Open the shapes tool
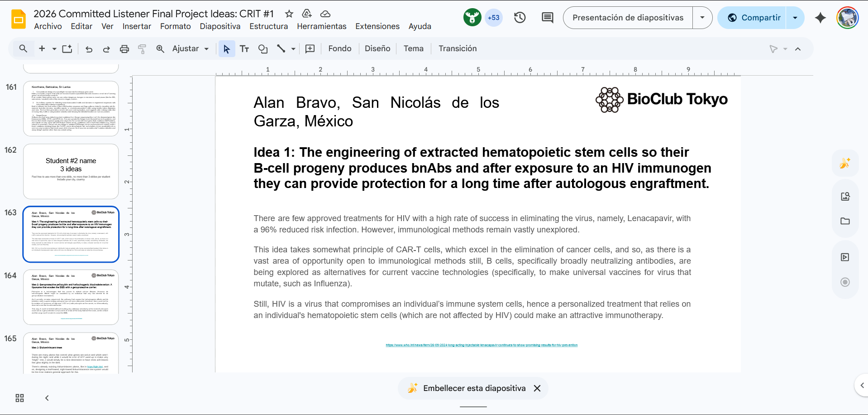Image resolution: width=868 pixels, height=415 pixels. pos(262,48)
